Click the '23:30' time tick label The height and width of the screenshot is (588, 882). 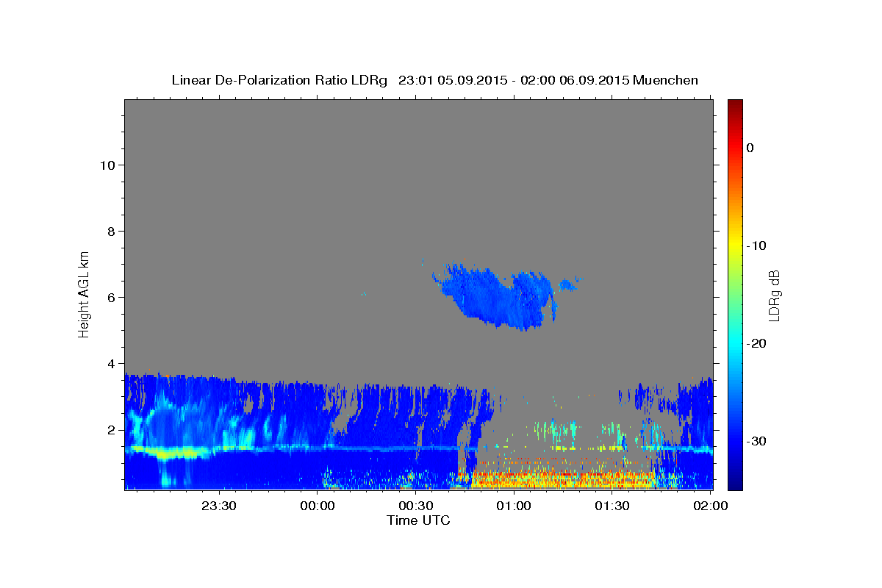(219, 506)
